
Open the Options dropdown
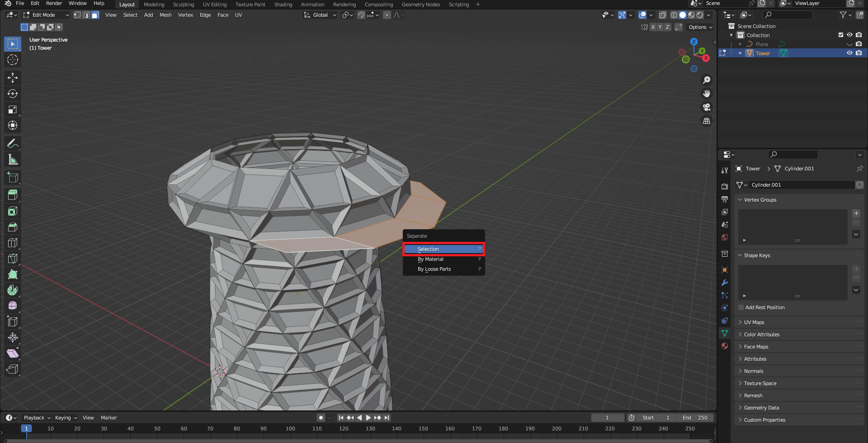click(700, 27)
